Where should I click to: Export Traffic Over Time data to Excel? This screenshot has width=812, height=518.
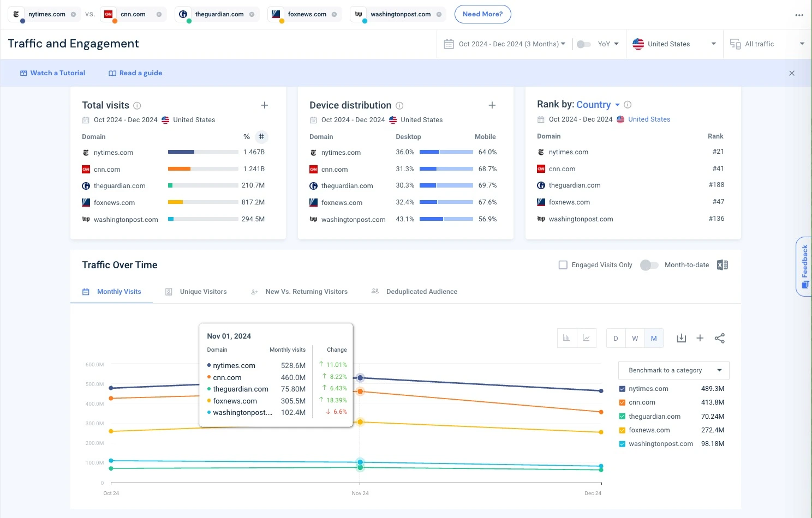(x=723, y=264)
